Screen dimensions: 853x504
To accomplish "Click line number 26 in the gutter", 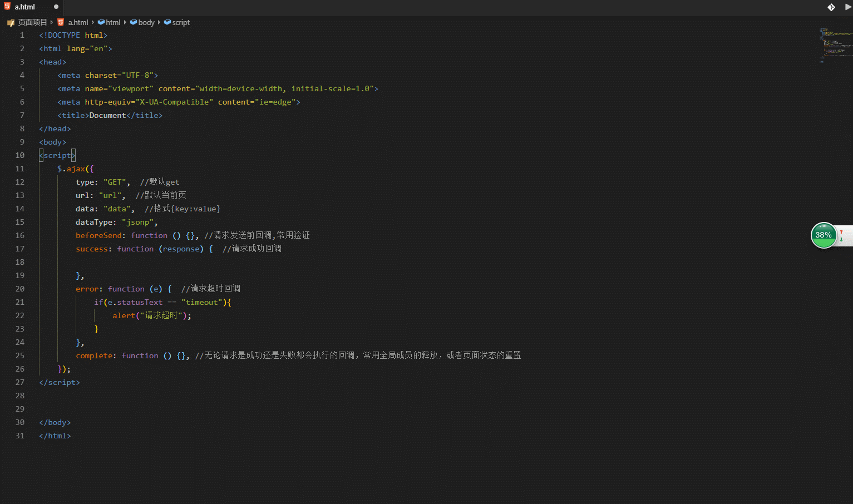I will pos(20,369).
